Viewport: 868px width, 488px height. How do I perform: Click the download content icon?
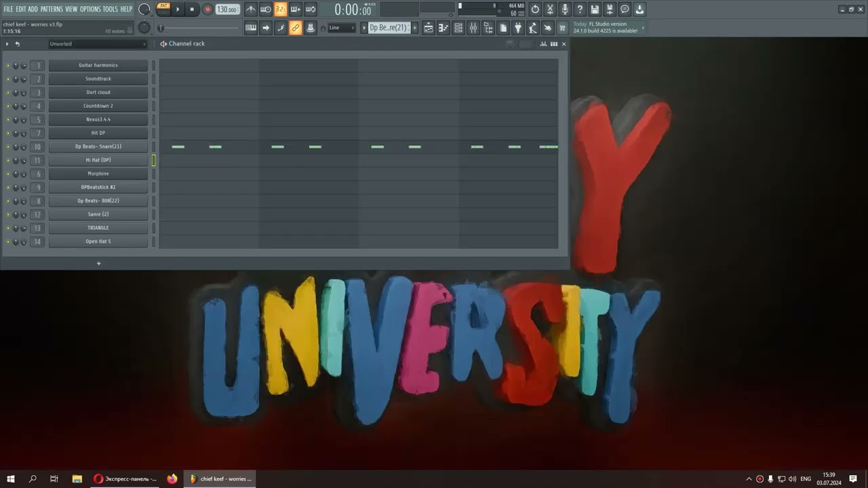click(x=639, y=9)
